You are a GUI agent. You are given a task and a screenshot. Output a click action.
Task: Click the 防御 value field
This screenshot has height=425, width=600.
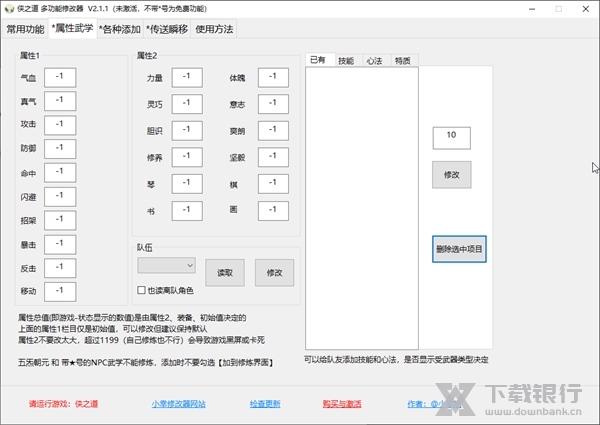tap(60, 149)
